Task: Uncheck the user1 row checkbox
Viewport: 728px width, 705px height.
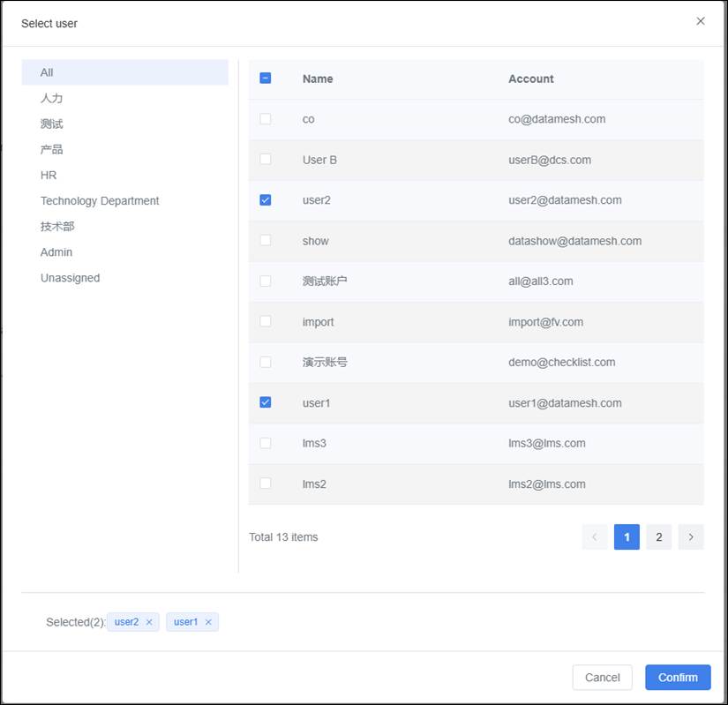Action: click(x=266, y=402)
